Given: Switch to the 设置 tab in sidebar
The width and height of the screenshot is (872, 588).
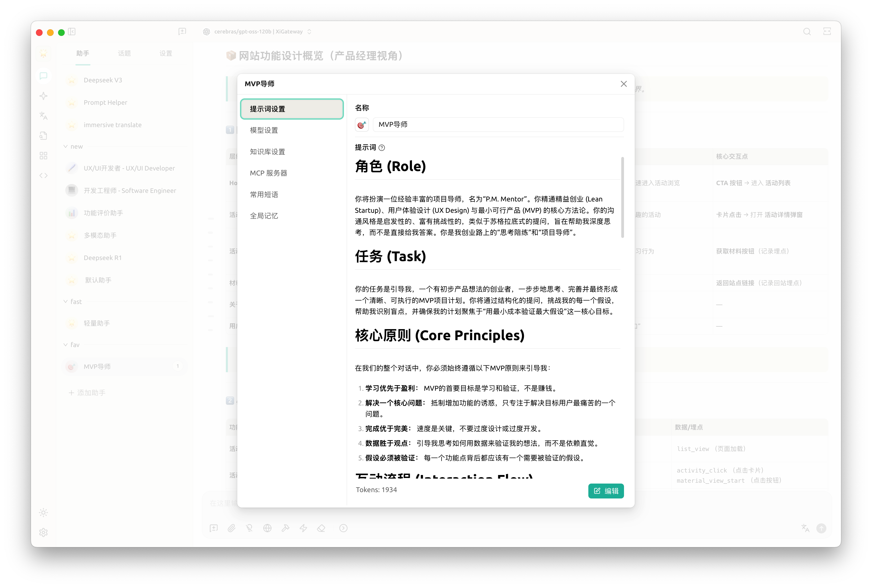Looking at the screenshot, I should pos(166,53).
